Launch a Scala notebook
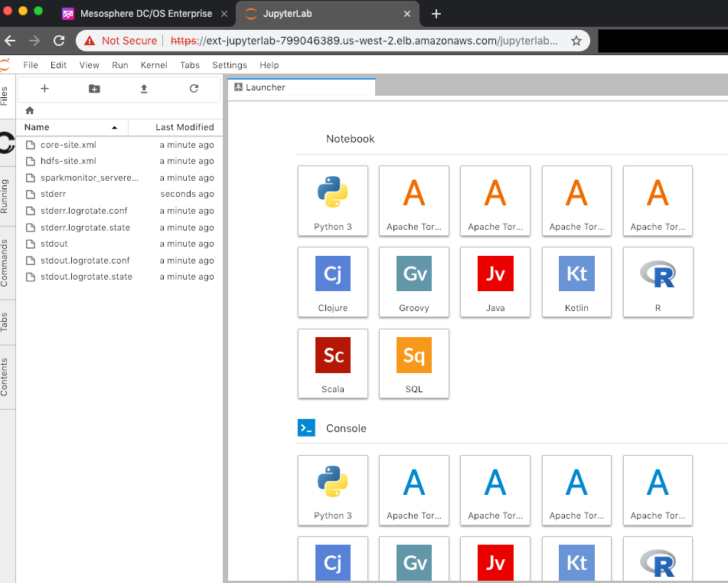Image resolution: width=728 pixels, height=583 pixels. pyautogui.click(x=333, y=363)
